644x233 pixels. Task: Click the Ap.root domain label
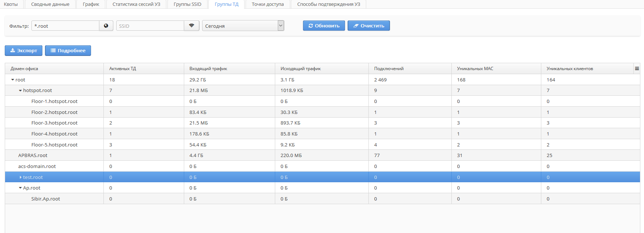[x=32, y=188]
